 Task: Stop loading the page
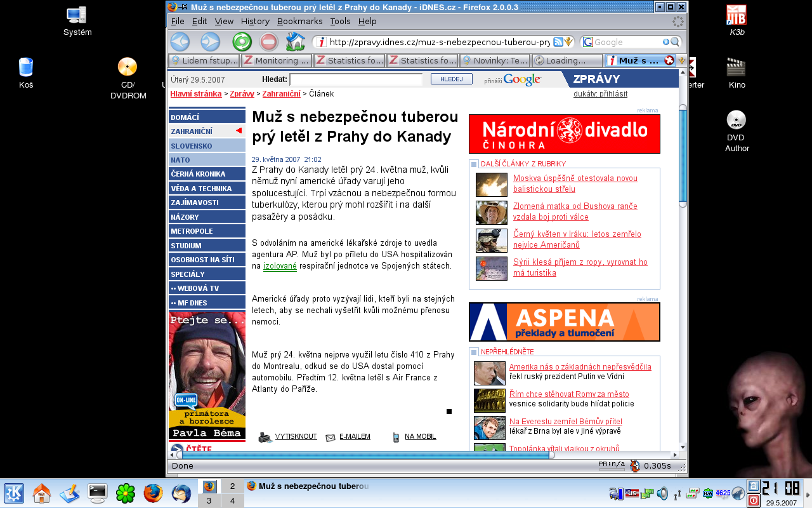pyautogui.click(x=268, y=42)
